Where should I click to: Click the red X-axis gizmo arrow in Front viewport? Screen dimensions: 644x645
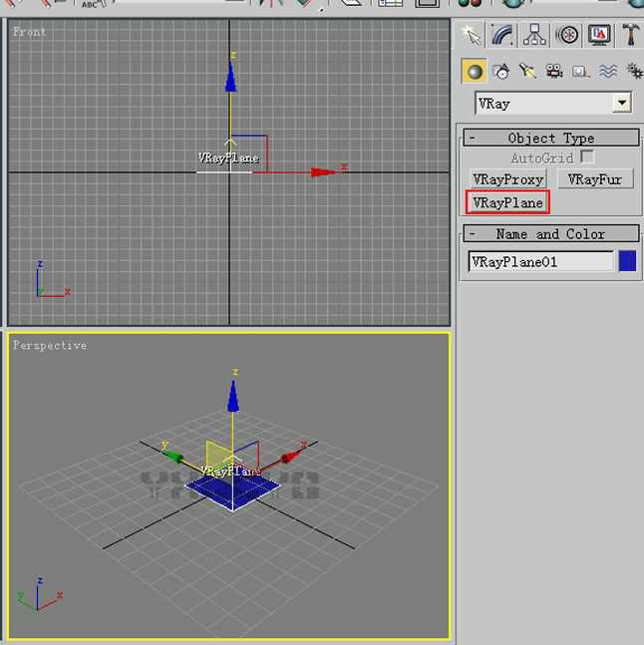coord(324,172)
